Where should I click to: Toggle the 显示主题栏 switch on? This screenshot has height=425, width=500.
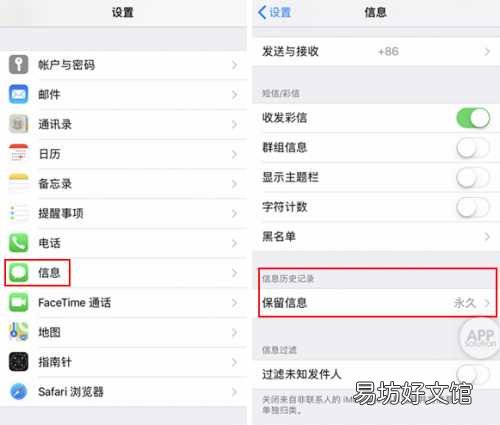click(x=473, y=177)
